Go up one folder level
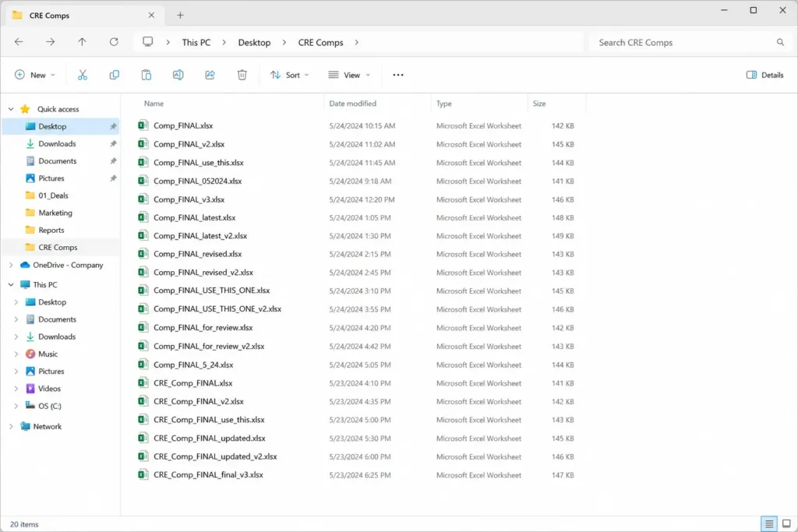 [82, 42]
